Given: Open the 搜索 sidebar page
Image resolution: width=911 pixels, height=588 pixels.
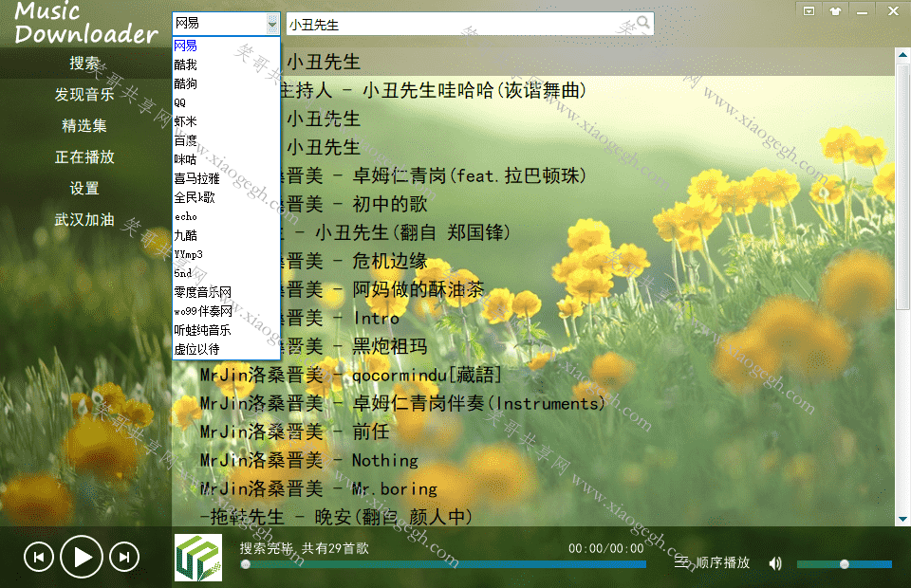Looking at the screenshot, I should tap(84, 63).
